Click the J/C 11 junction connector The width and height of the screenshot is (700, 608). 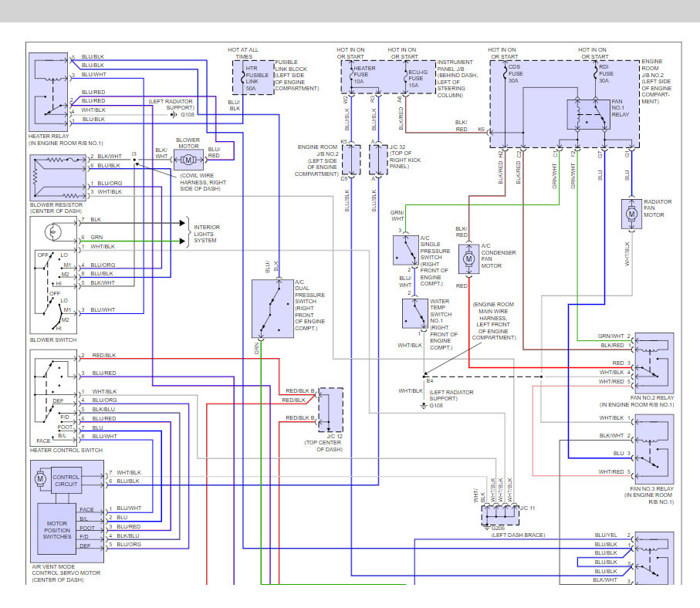click(500, 515)
